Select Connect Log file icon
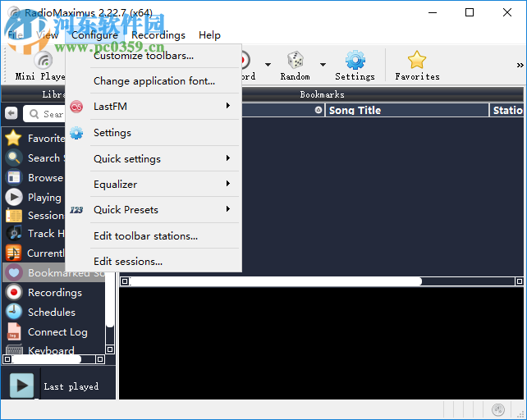The height and width of the screenshot is (420, 527). (x=14, y=331)
